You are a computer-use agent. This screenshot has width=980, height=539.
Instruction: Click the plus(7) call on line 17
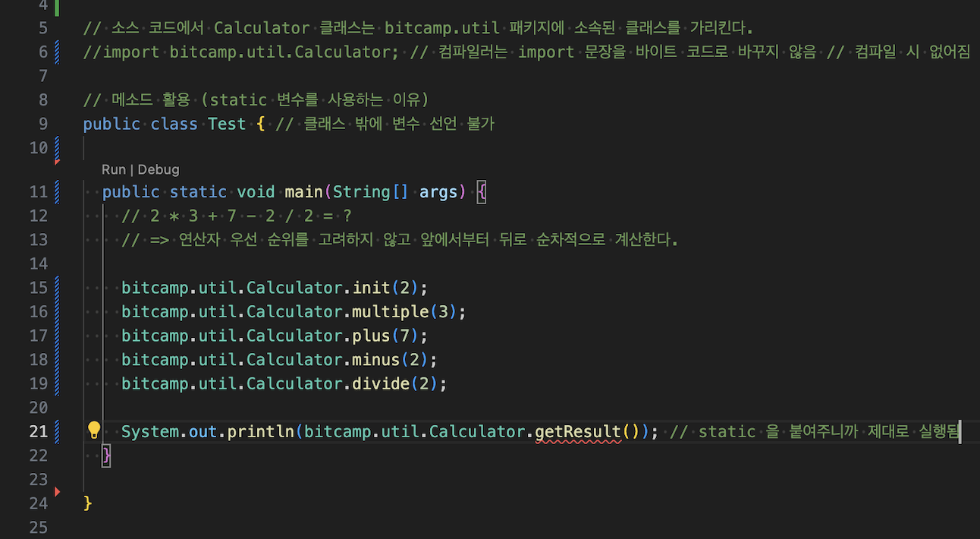pos(385,336)
